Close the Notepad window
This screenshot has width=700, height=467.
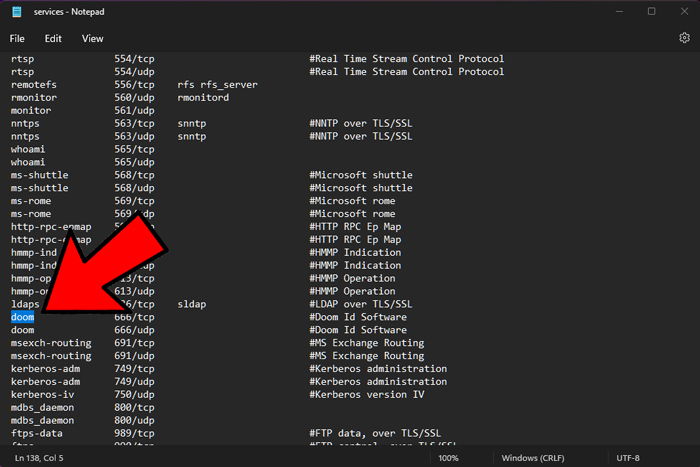(x=684, y=11)
